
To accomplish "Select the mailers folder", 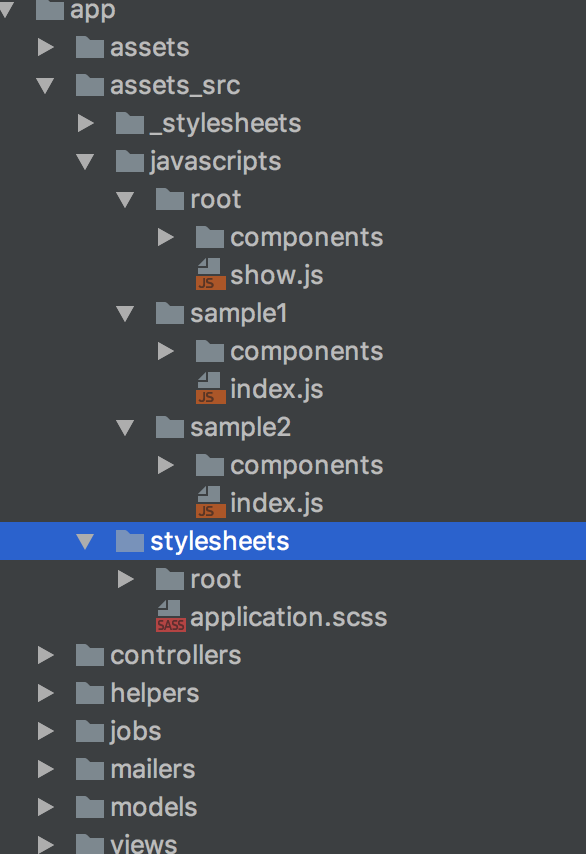I will [153, 769].
